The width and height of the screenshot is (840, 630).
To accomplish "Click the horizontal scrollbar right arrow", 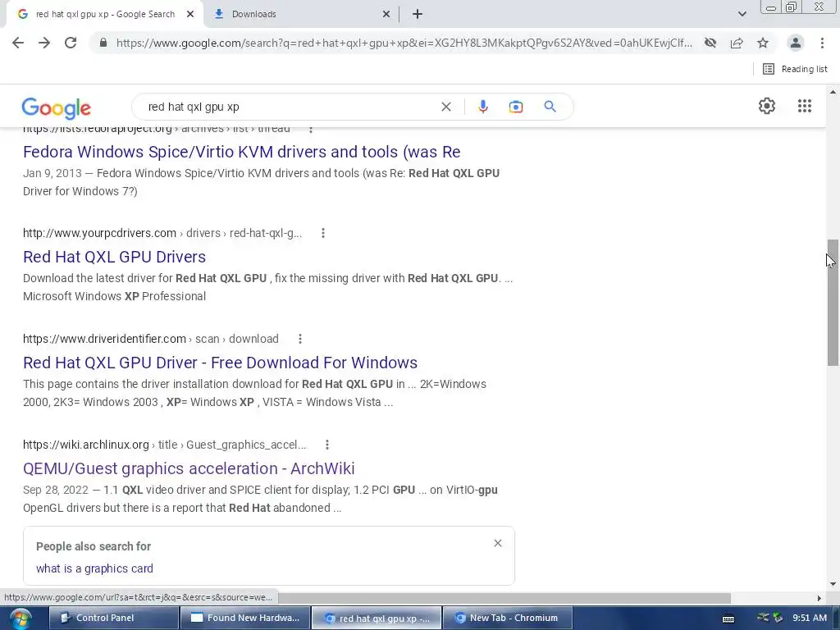I will (x=819, y=598).
